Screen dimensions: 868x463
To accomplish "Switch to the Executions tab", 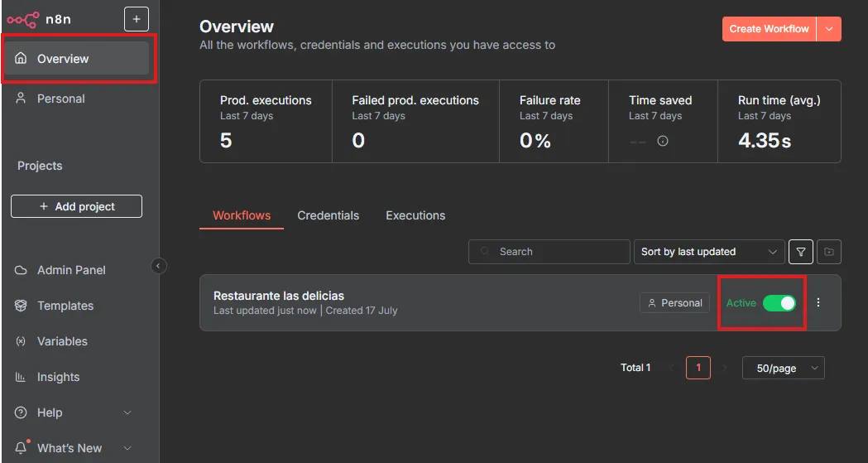I will point(415,215).
